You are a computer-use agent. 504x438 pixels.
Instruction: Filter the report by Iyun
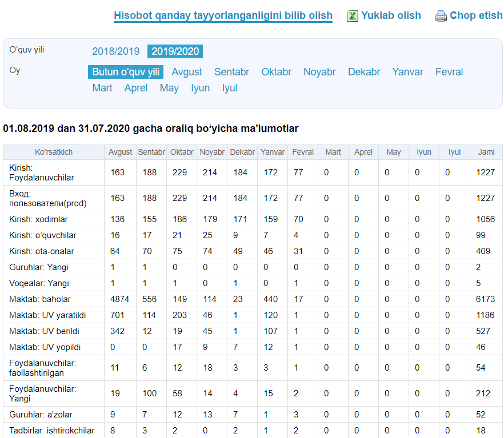[200, 88]
